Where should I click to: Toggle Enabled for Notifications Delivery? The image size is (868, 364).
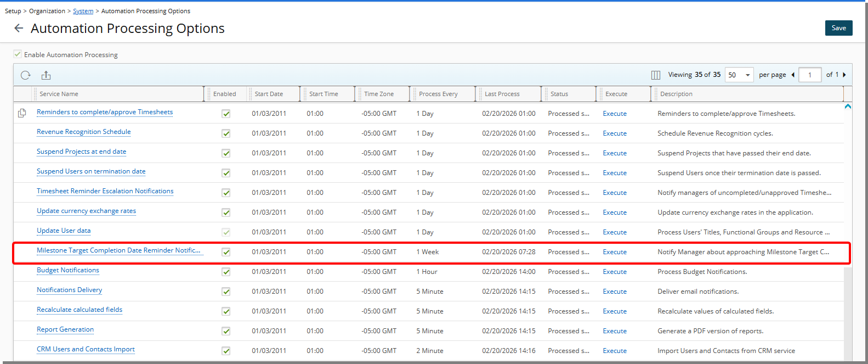226,292
